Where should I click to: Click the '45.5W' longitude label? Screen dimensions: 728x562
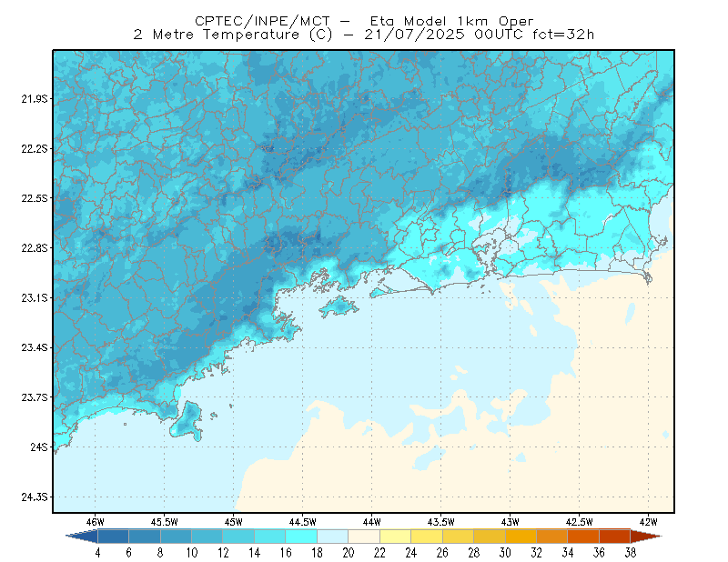[165, 522]
